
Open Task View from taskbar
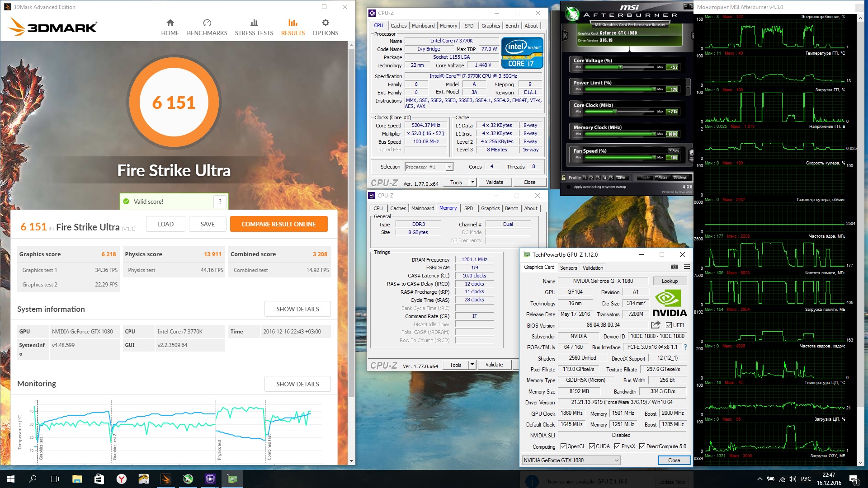coord(54,479)
